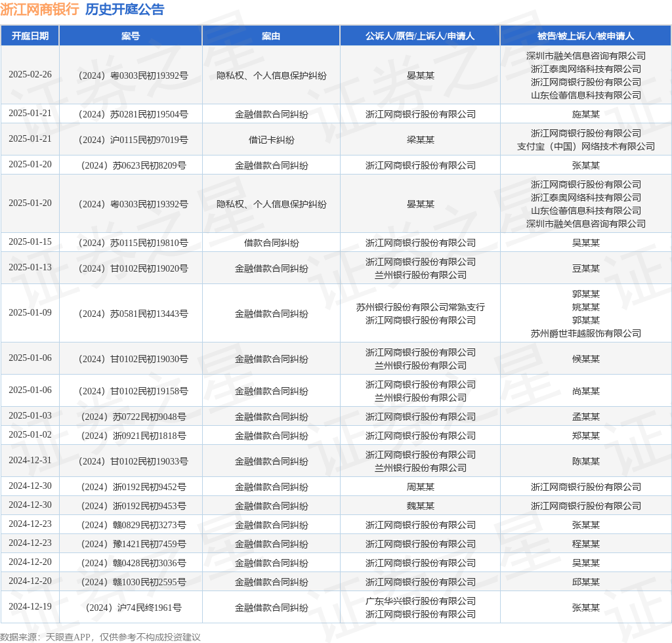Image resolution: width=672 pixels, height=643 pixels.
Task: Select case number 苏0722民初9048号
Action: point(133,417)
